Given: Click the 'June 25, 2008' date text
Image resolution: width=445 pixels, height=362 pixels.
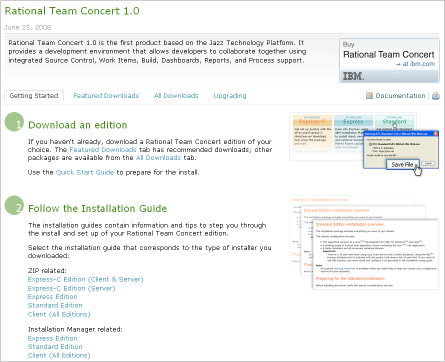Looking at the screenshot, I should pyautogui.click(x=28, y=27).
